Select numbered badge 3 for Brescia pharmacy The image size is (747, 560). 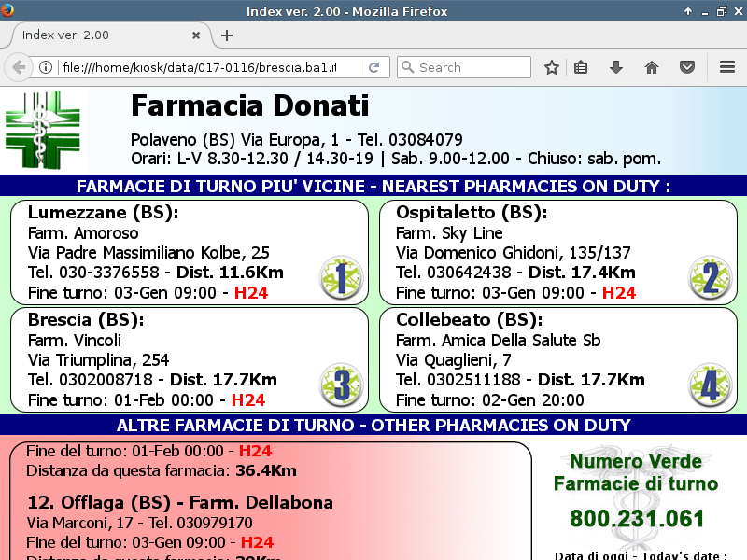pyautogui.click(x=340, y=385)
